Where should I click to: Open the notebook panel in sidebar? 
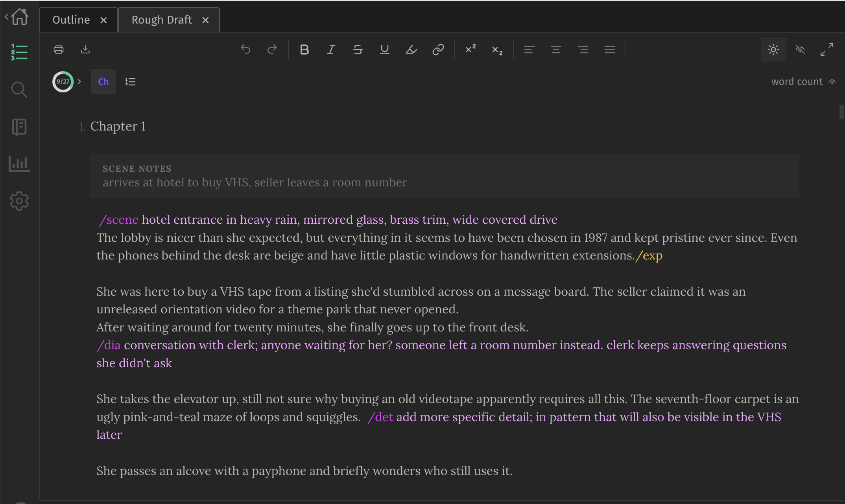[19, 127]
